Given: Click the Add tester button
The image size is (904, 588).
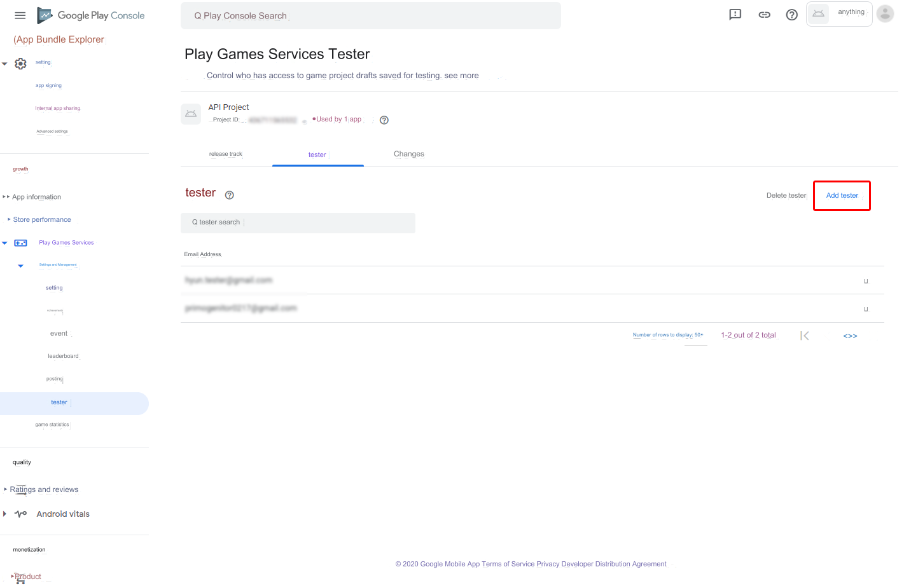Looking at the screenshot, I should [842, 196].
